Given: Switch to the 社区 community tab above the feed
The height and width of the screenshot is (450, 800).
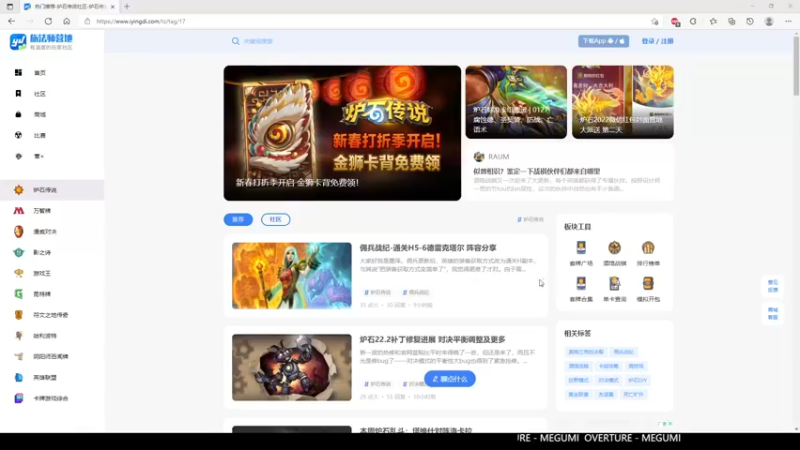Looking at the screenshot, I should pos(276,219).
